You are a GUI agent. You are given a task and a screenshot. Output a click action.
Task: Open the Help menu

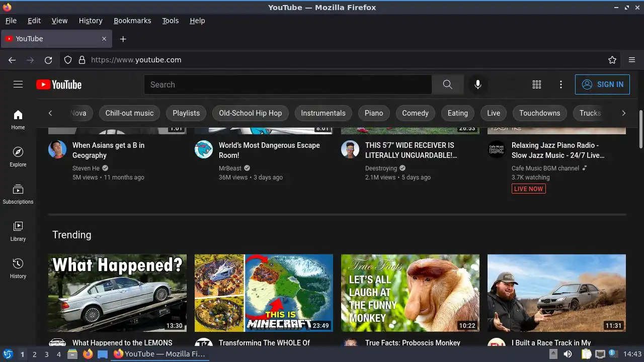[197, 21]
